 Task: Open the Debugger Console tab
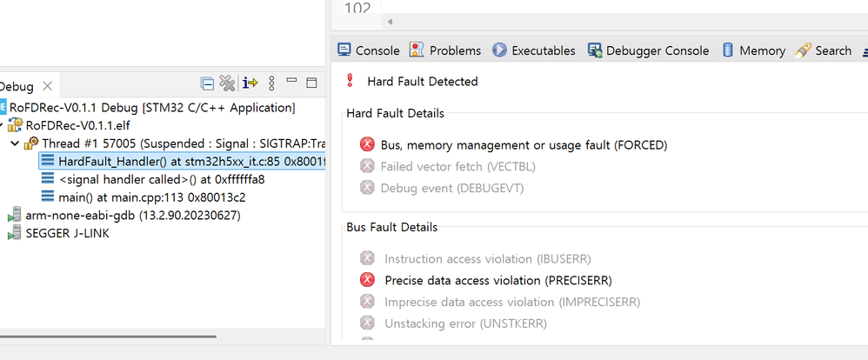(648, 50)
